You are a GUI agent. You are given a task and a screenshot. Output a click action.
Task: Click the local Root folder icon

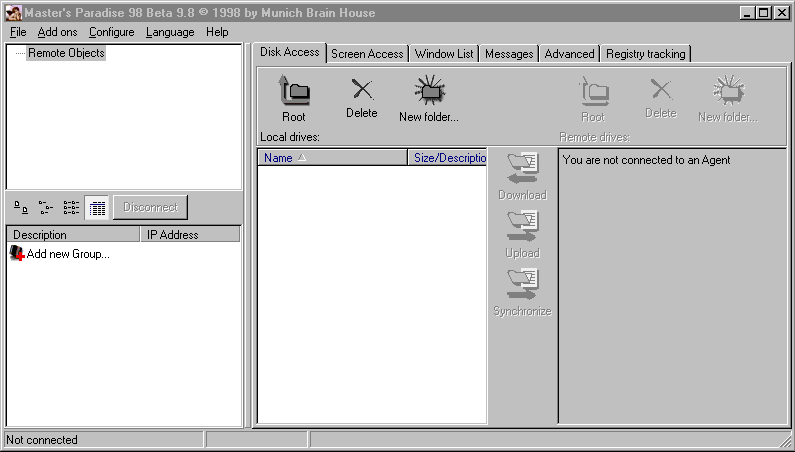pos(293,93)
